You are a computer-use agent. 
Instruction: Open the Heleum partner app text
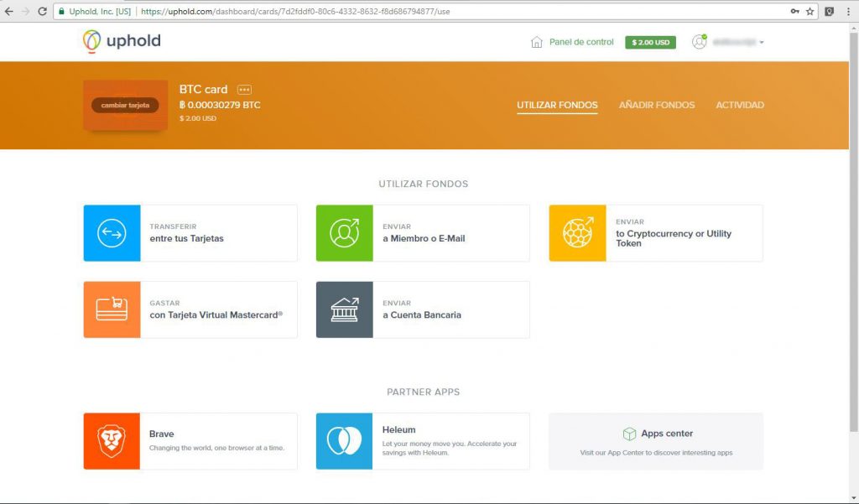450,441
